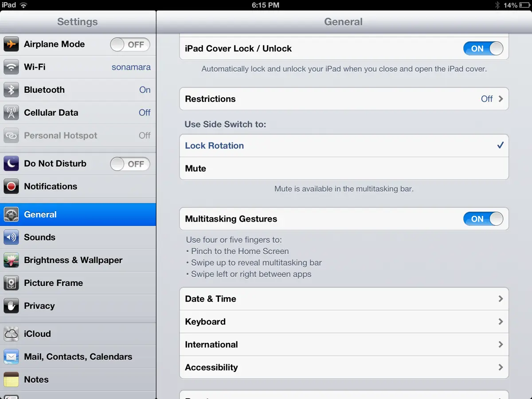532x399 pixels.
Task: Select Mute for the side switch
Action: coord(344,169)
